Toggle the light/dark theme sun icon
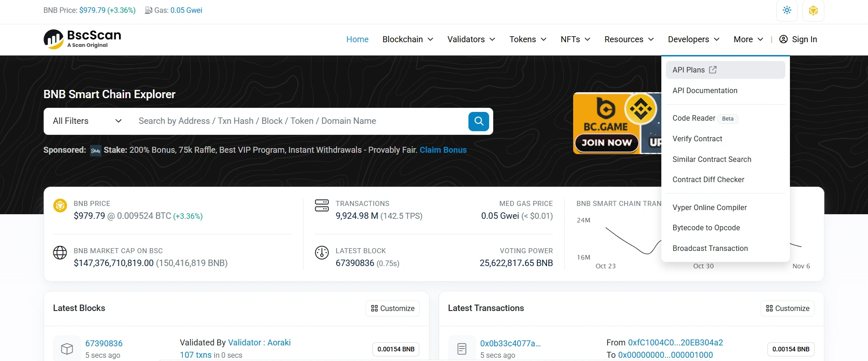Viewport: 868px width, 361px height. pos(787,11)
